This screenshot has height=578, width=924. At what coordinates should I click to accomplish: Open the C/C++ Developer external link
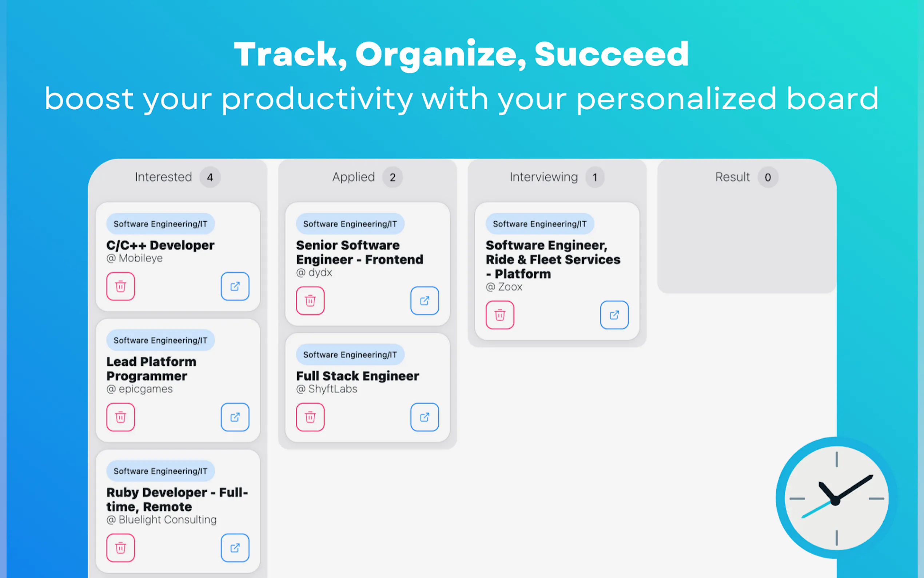(235, 286)
